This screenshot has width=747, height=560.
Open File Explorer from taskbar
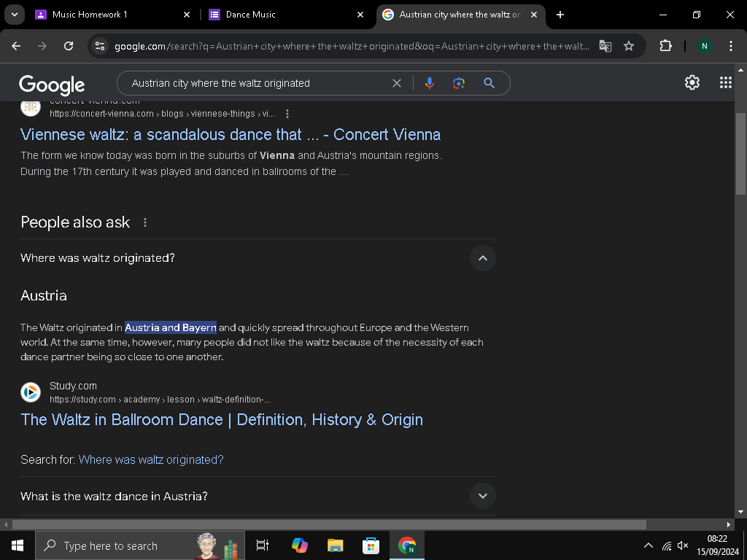[x=336, y=545]
